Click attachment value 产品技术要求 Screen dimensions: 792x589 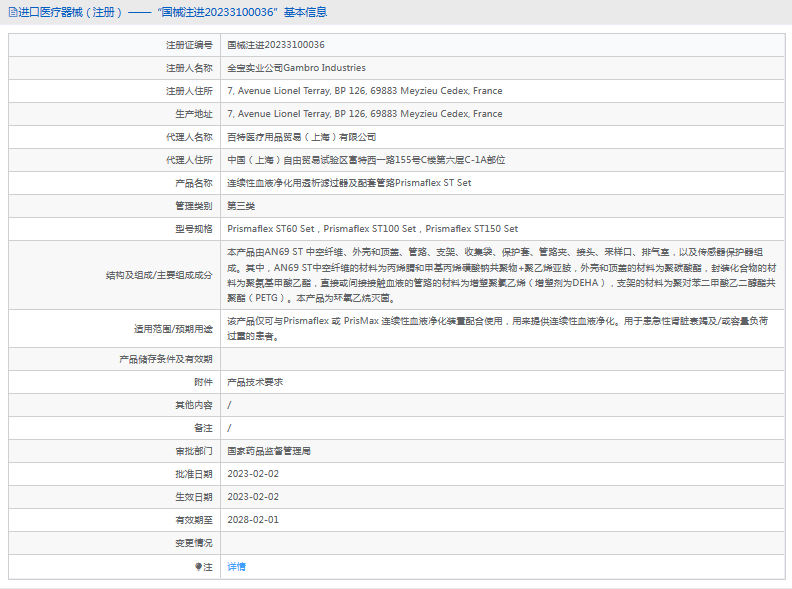pos(255,382)
